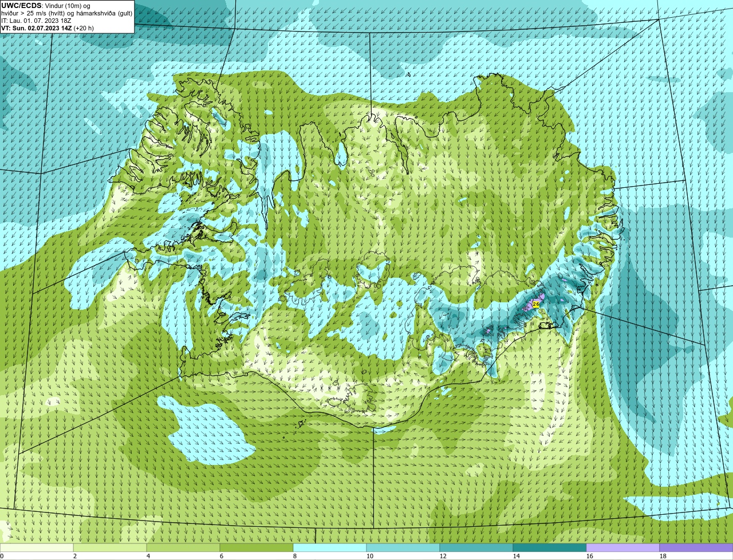Screen dimensions: 733x560
Task: Pick the light cyan swatch between 8 and 10
Action: [330, 548]
